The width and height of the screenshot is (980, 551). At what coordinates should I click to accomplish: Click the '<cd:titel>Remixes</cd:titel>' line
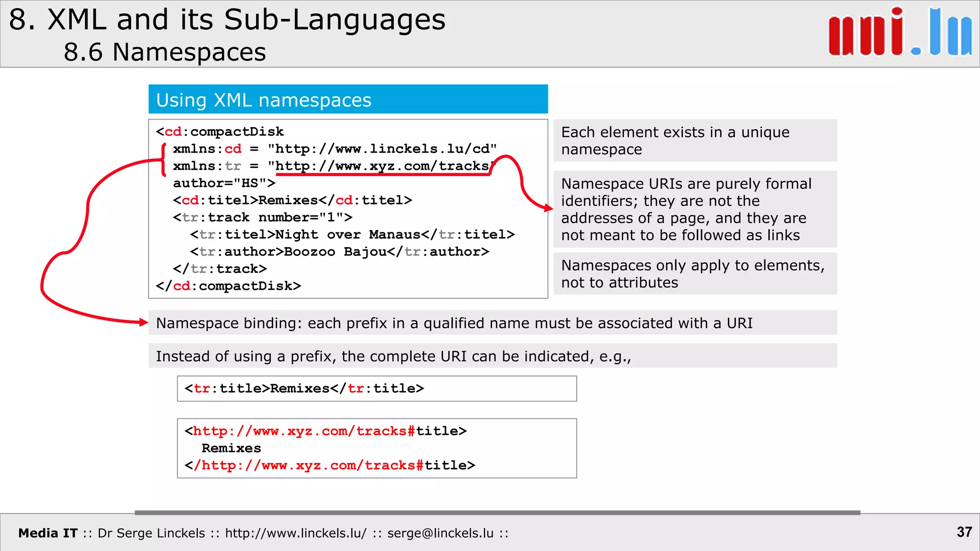292,200
